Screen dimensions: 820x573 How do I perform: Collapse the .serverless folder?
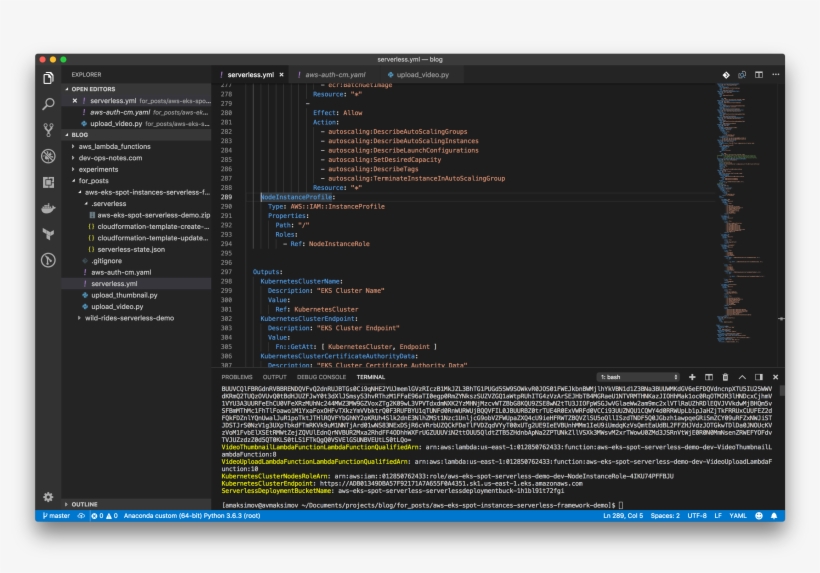[109, 204]
